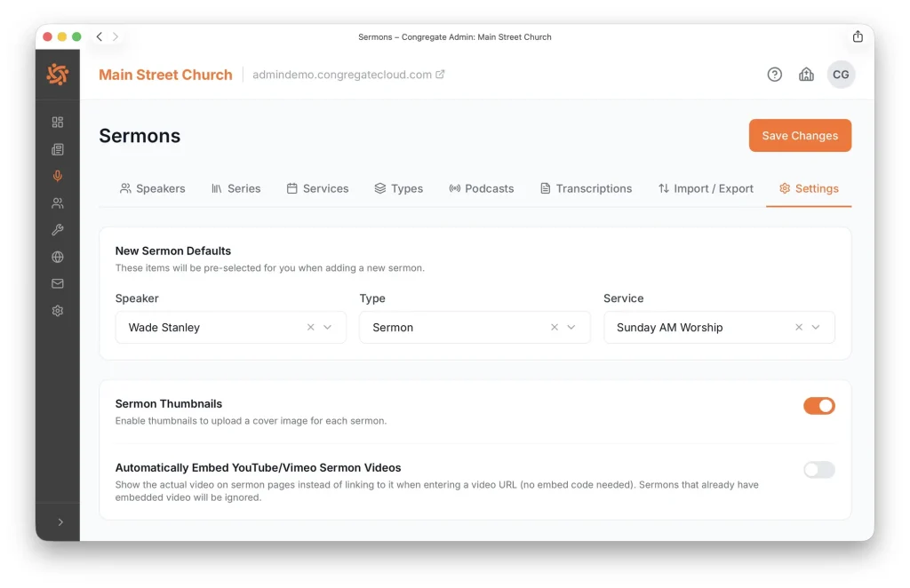The width and height of the screenshot is (910, 588).
Task: Open the Service dropdown chevron
Action: [x=816, y=327]
